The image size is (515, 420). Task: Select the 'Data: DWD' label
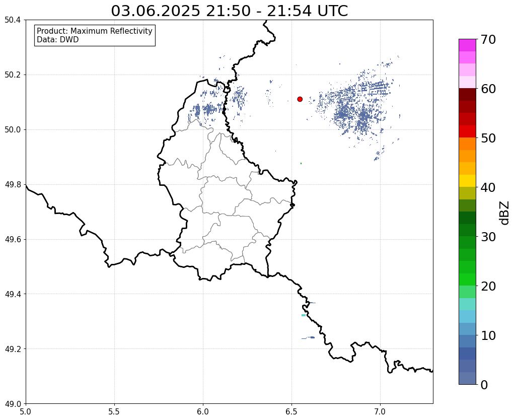point(58,40)
